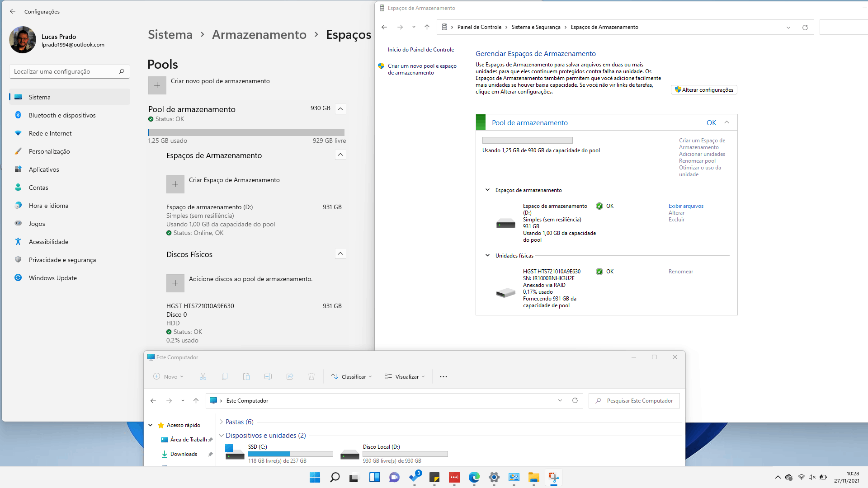Click the plus icon to create new storage pool
The height and width of the screenshot is (488, 868).
[x=157, y=85]
